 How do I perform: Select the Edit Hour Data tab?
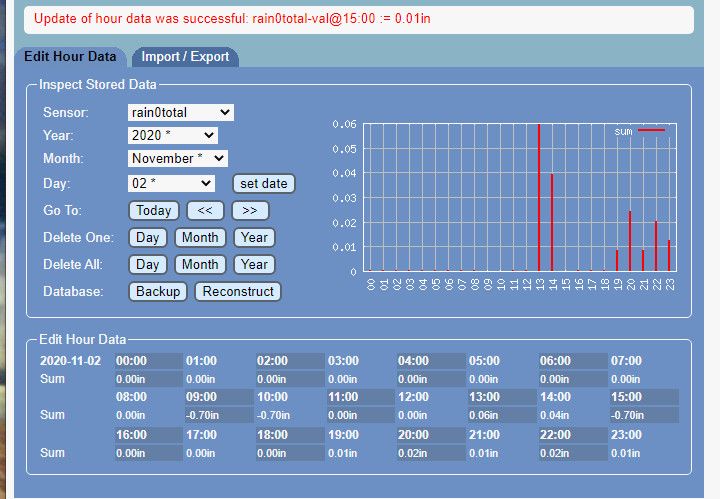coord(70,56)
